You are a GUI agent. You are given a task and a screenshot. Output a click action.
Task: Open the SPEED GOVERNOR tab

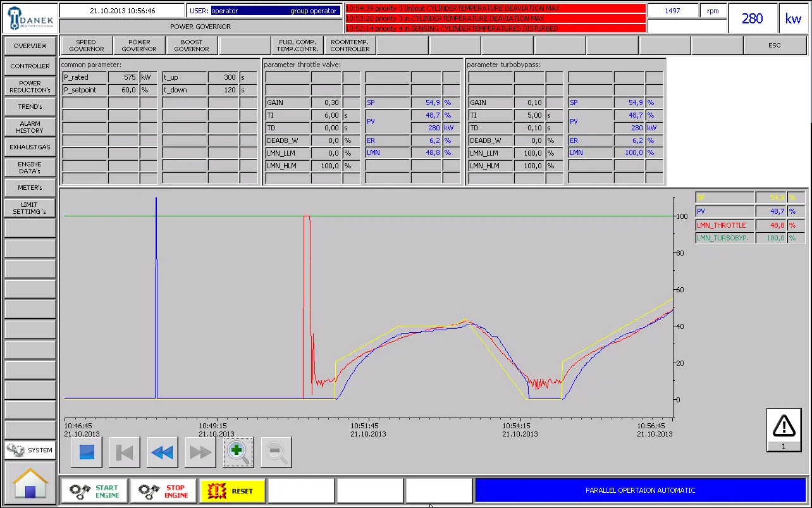pos(87,46)
